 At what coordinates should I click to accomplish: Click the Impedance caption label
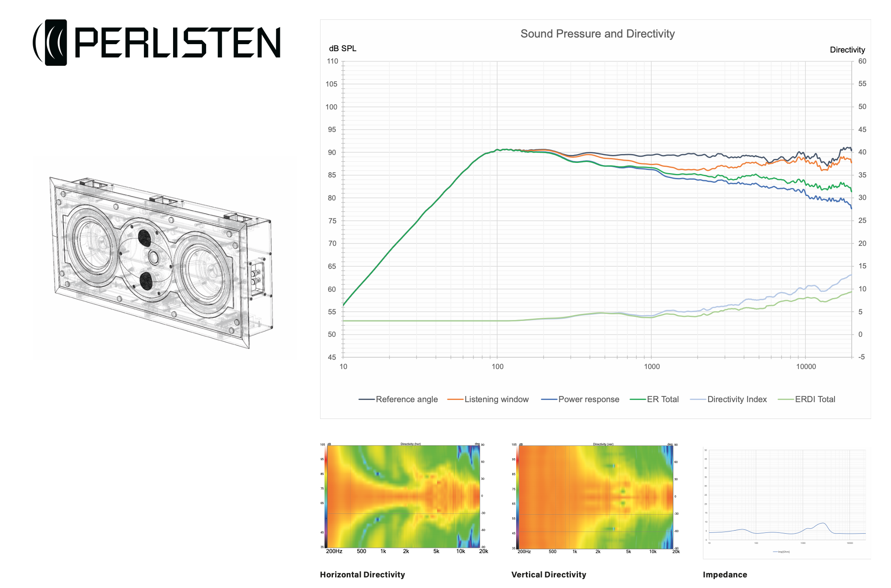tap(725, 574)
